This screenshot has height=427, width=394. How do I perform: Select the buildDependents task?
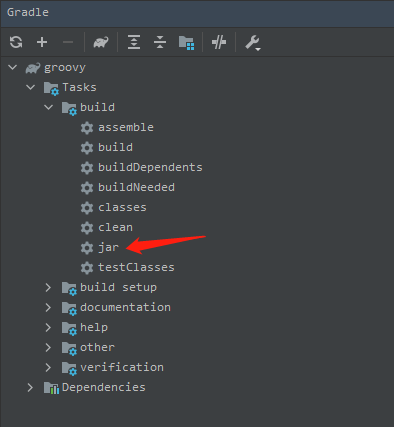coord(150,167)
